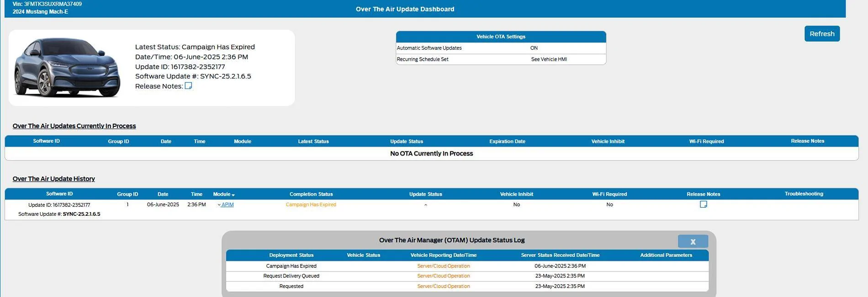Click '23-May-2025 2:35 PM' time in the Request Delivery Queued row

pos(560,276)
